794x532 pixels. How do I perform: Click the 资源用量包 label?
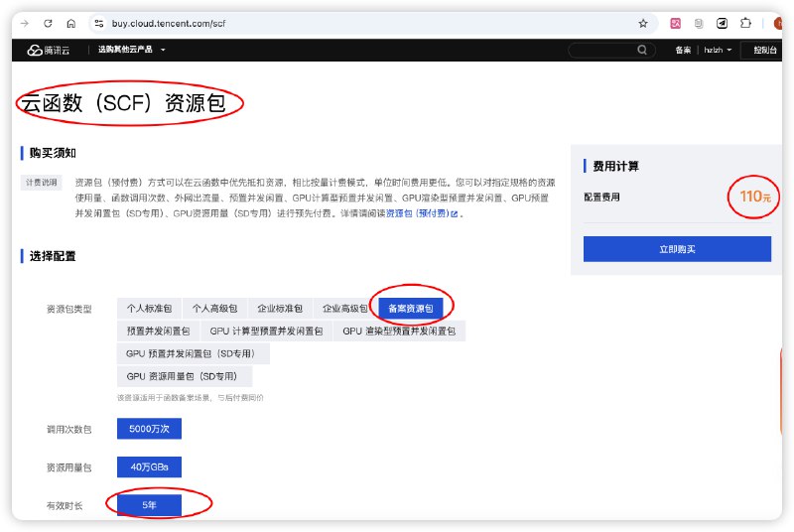[x=68, y=467]
